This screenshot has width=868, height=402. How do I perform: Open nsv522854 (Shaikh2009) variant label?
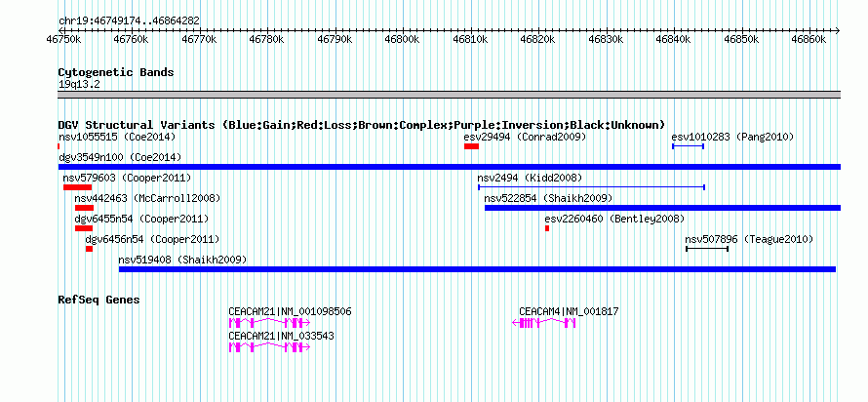548,199
